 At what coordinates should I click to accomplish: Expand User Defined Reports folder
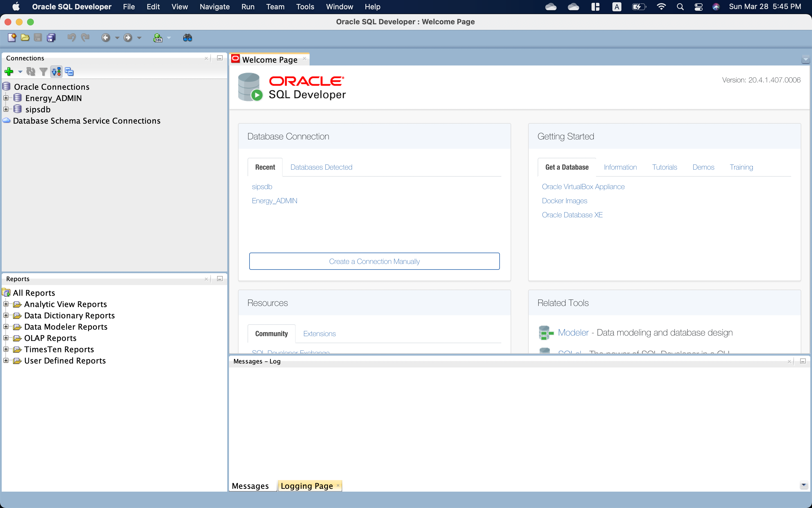point(6,360)
